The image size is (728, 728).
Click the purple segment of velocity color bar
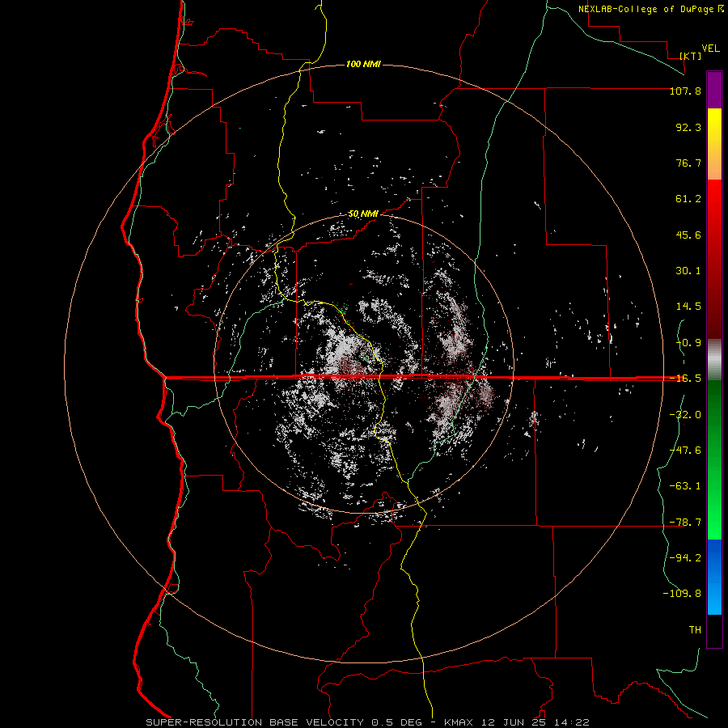coord(714,91)
